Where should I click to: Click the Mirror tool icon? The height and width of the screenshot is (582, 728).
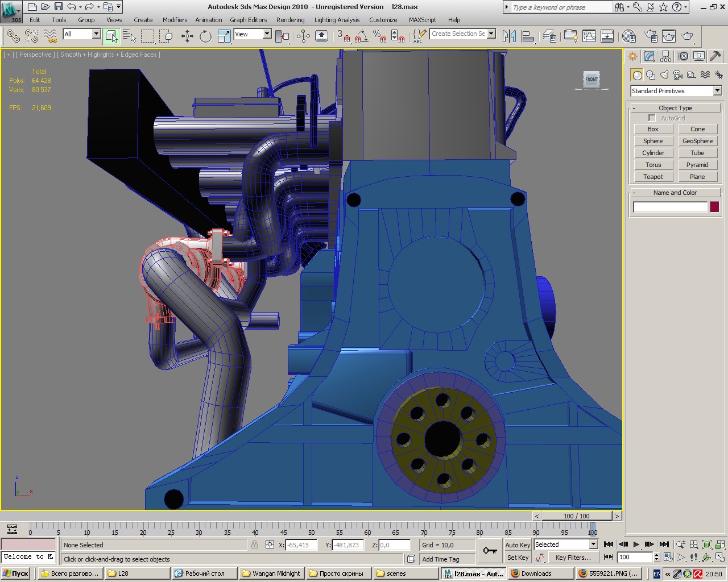pos(509,36)
